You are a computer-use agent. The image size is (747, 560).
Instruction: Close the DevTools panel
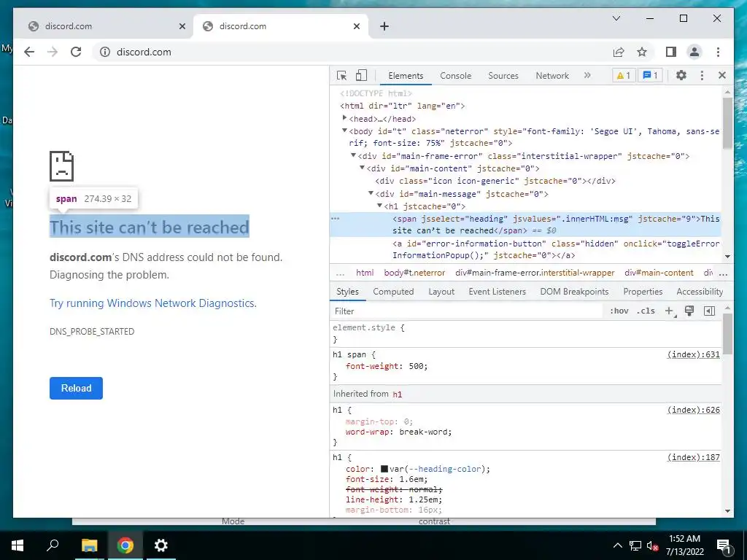[722, 75]
